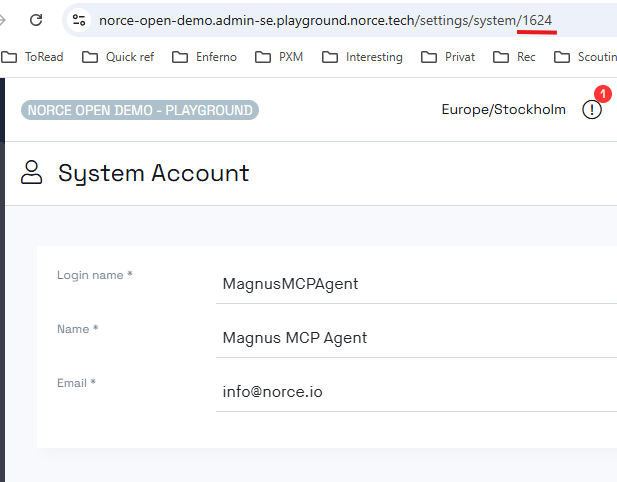The height and width of the screenshot is (482, 617).
Task: Open the Privat bookmarks folder
Action: click(448, 57)
